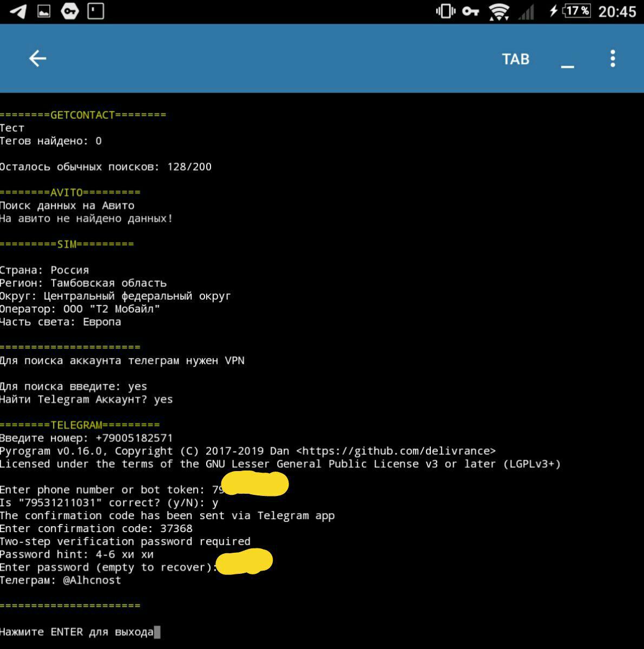Click 'The confirmation code has been sent' line

[167, 515]
